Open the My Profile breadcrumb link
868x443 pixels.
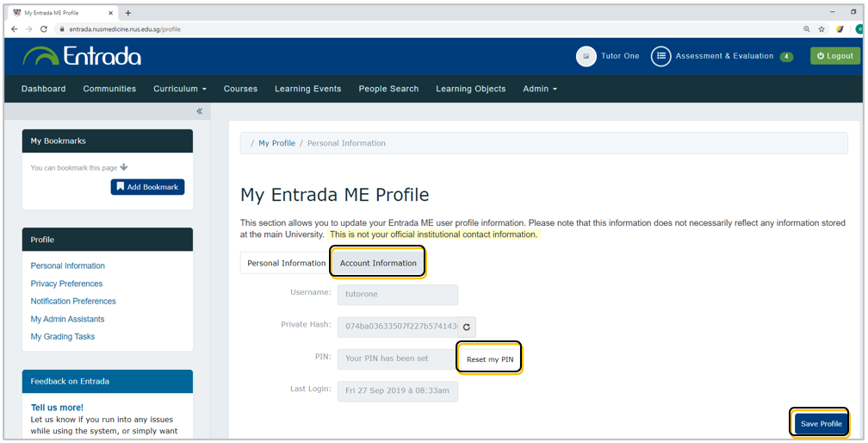coord(276,143)
